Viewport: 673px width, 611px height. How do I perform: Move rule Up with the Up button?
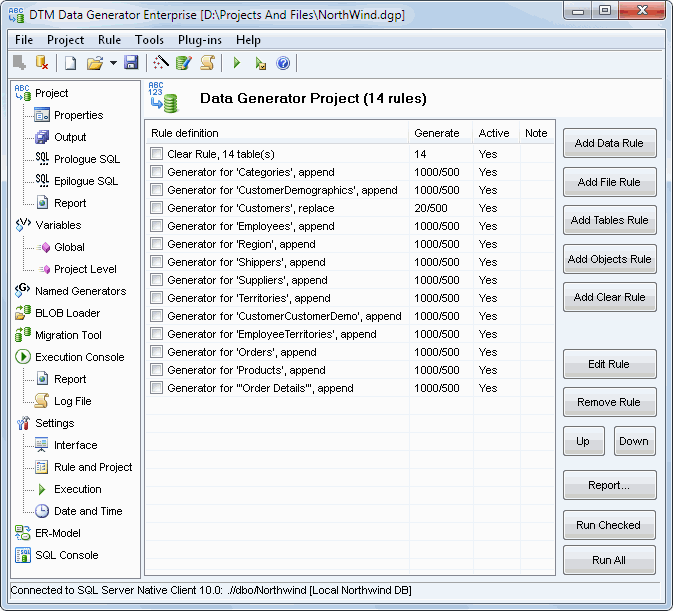tap(583, 441)
